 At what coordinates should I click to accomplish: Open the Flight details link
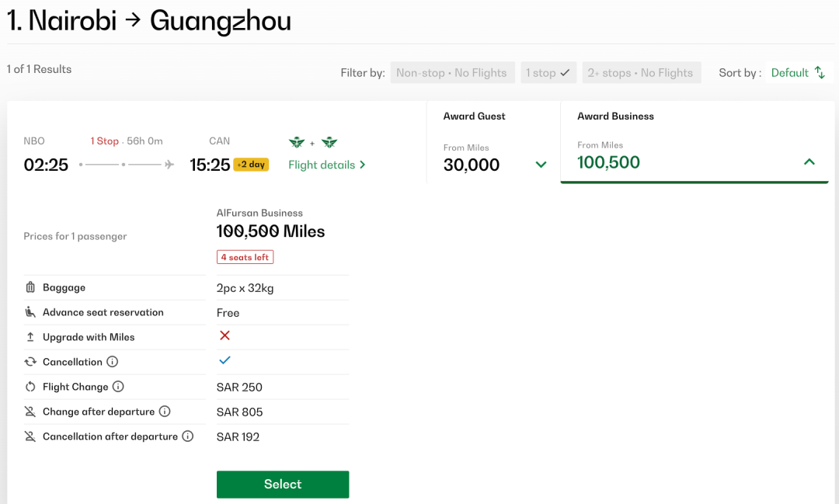[327, 165]
